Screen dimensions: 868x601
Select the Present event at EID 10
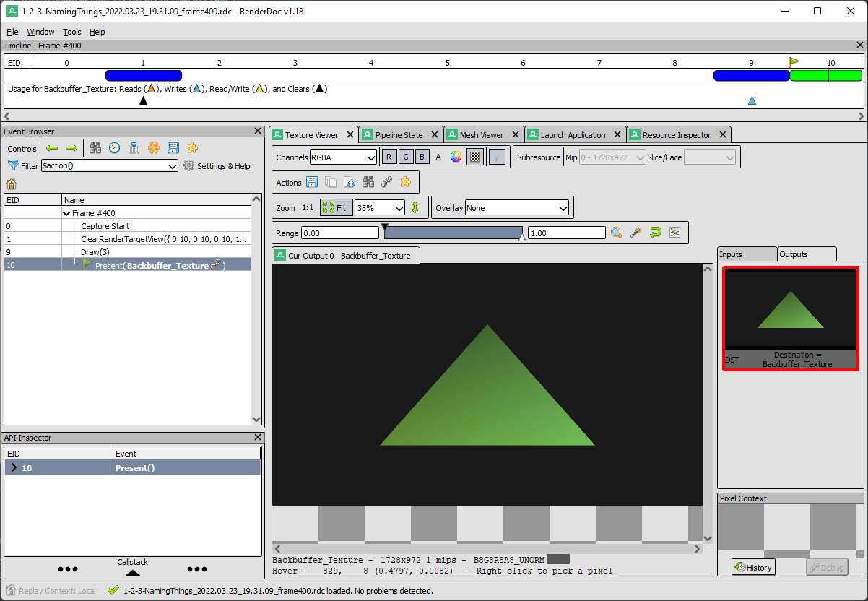tap(144, 265)
